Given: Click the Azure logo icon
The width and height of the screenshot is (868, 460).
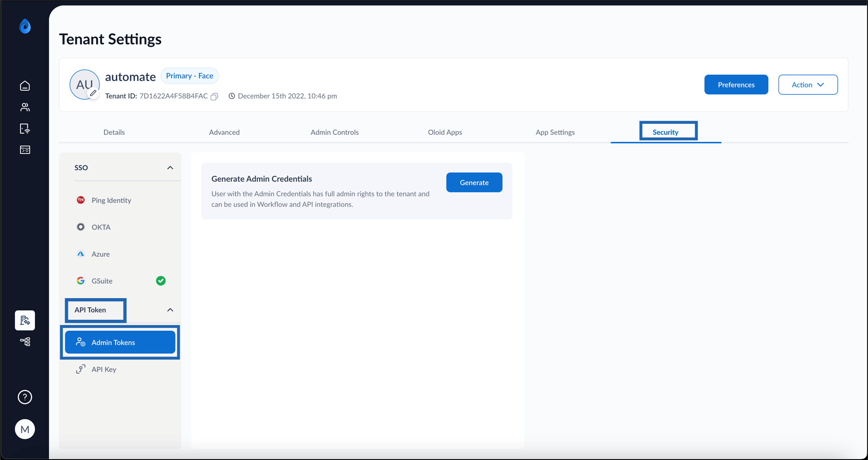Looking at the screenshot, I should point(81,254).
